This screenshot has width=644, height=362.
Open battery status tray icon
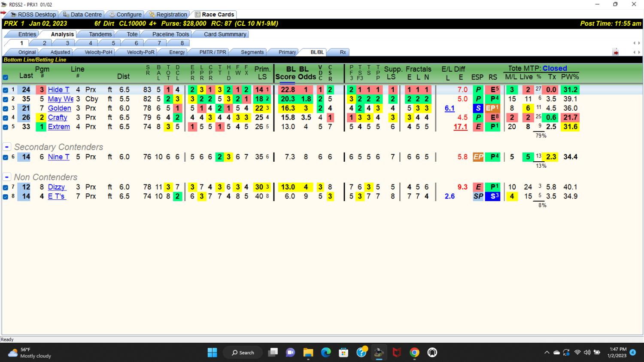pos(597,353)
